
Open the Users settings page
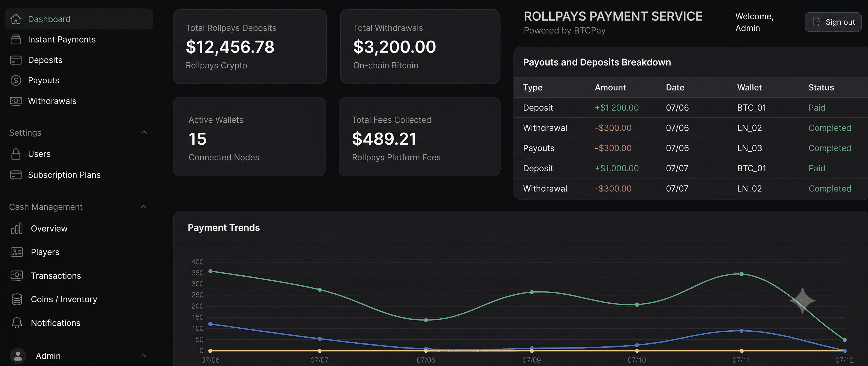coord(40,154)
